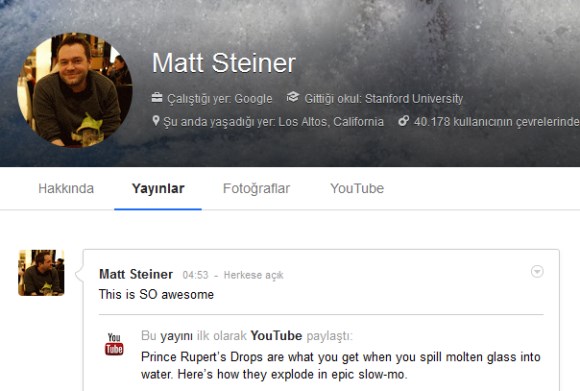Click the circles link icon by 40.178

point(404,121)
